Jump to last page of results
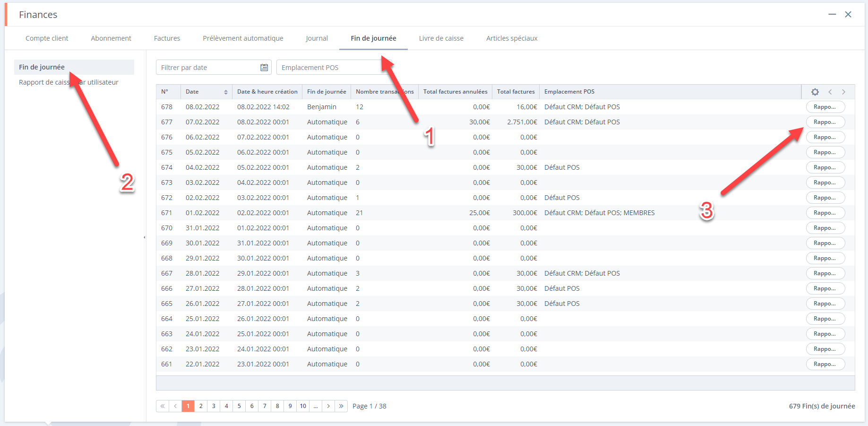Viewport: 868px width, 426px height. (x=341, y=406)
